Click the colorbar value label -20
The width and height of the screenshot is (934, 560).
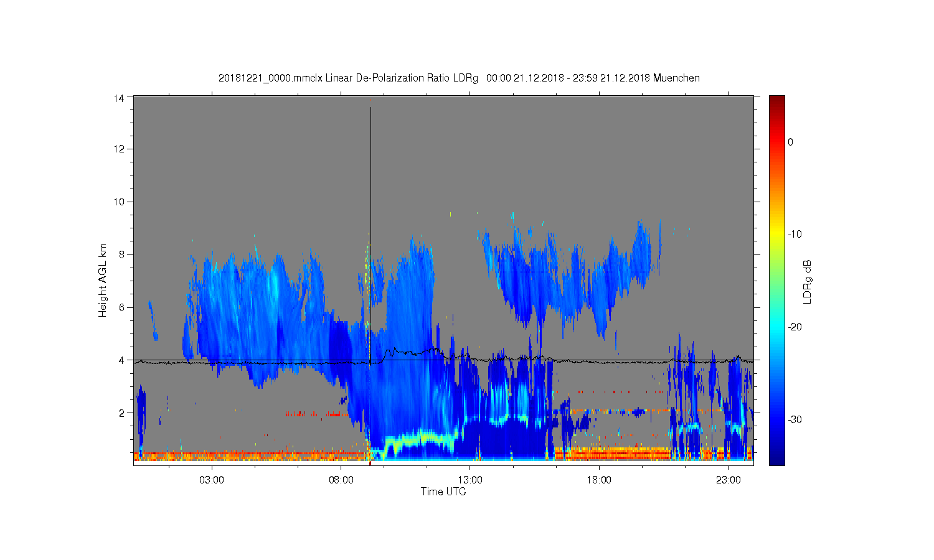point(795,327)
